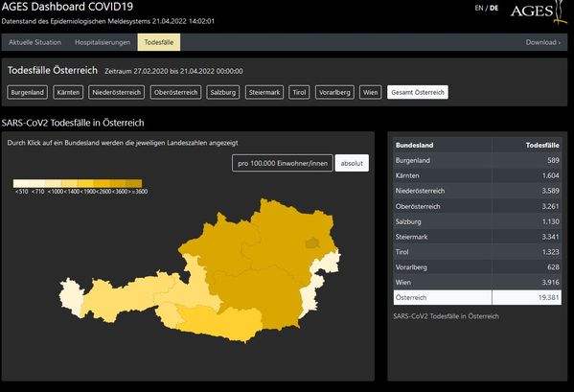Image resolution: width=574 pixels, height=392 pixels.
Task: Filter by Wien button
Action: point(370,92)
